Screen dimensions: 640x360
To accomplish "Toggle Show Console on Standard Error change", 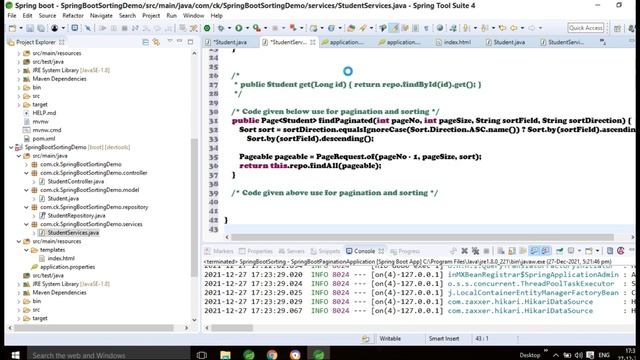I will (546, 251).
